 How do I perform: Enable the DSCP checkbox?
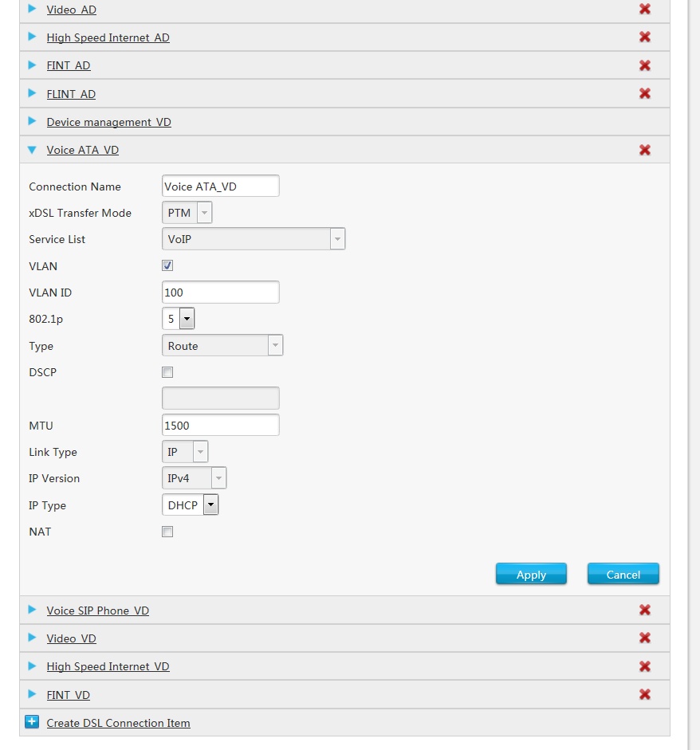167,372
